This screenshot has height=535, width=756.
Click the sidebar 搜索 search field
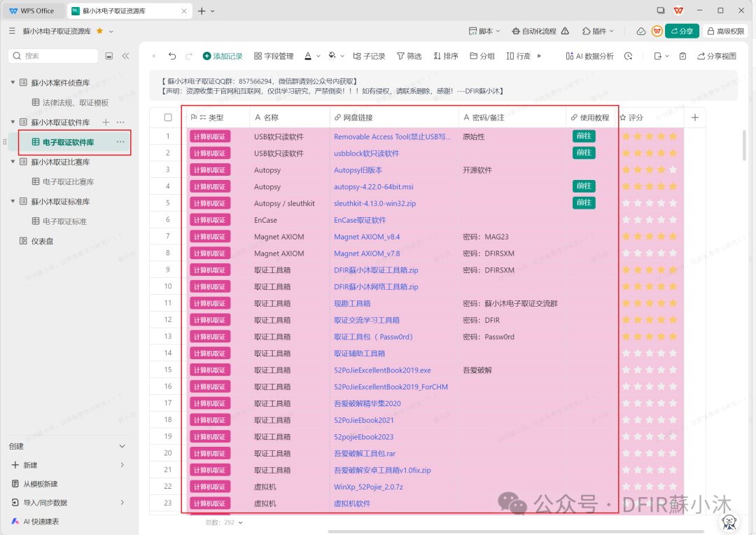[53, 56]
